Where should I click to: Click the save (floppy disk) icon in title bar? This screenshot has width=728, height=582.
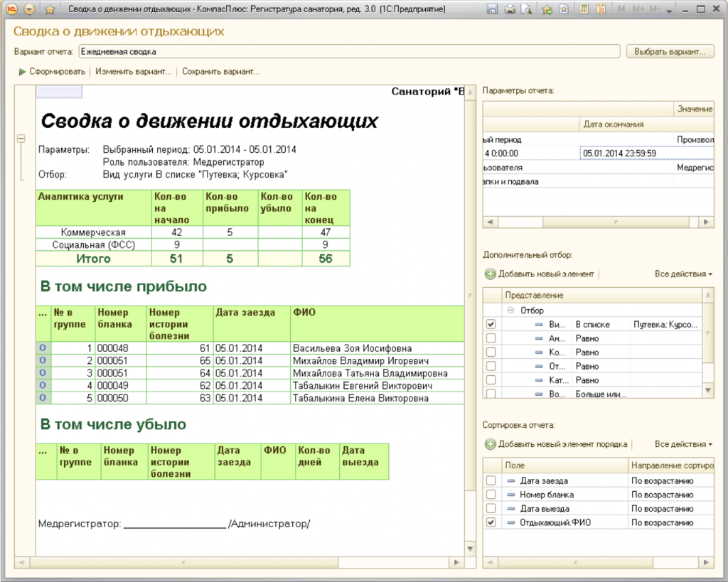point(492,9)
